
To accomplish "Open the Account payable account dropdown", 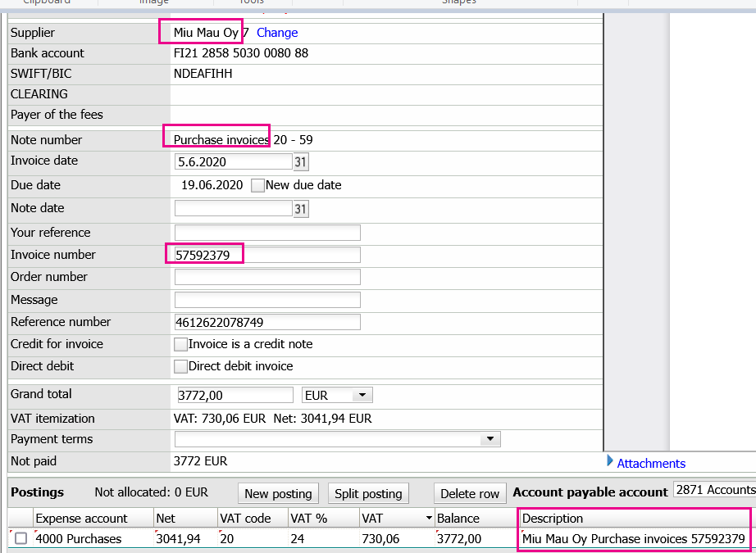I will pyautogui.click(x=713, y=490).
